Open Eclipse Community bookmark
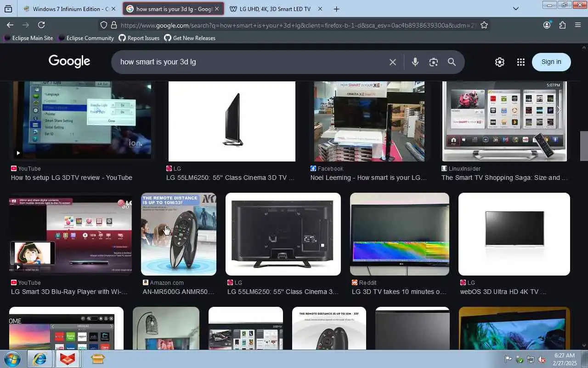The width and height of the screenshot is (588, 368). (x=86, y=38)
